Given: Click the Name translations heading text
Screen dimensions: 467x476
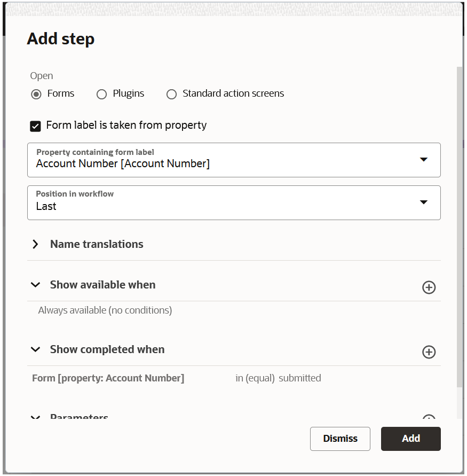Looking at the screenshot, I should (x=97, y=244).
